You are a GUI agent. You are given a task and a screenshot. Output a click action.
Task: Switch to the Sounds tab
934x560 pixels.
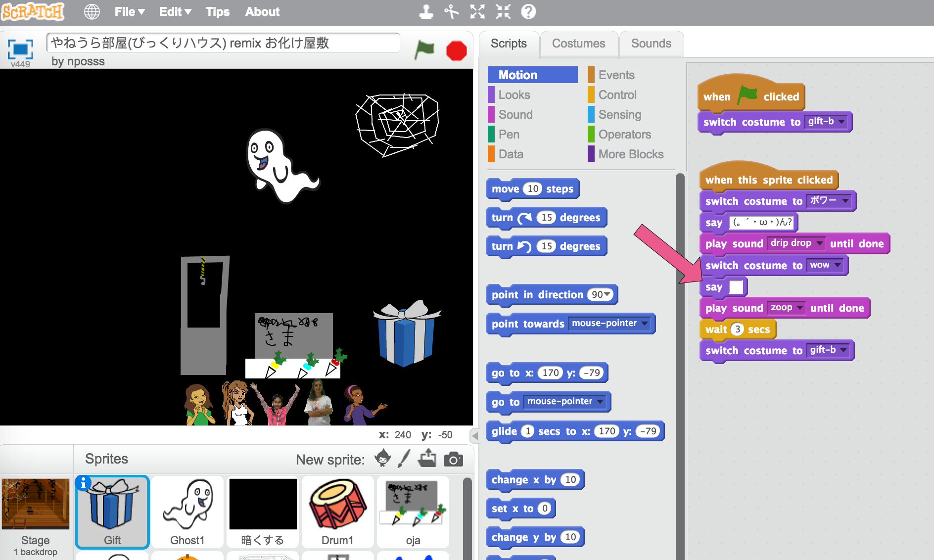click(x=651, y=44)
